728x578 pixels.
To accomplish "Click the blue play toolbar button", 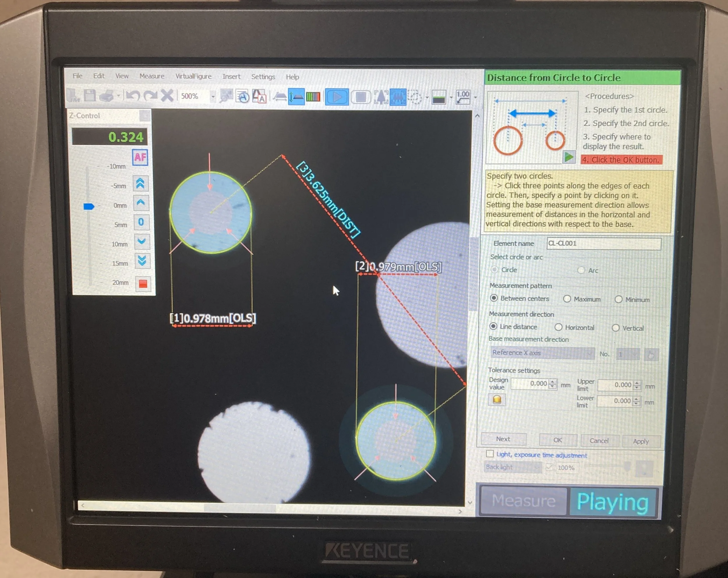I will click(336, 97).
